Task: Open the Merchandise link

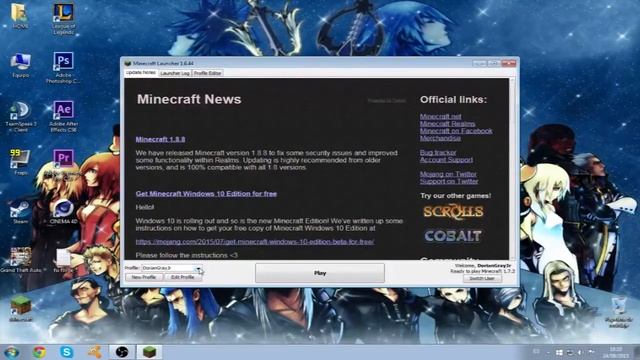Action: tap(440, 138)
